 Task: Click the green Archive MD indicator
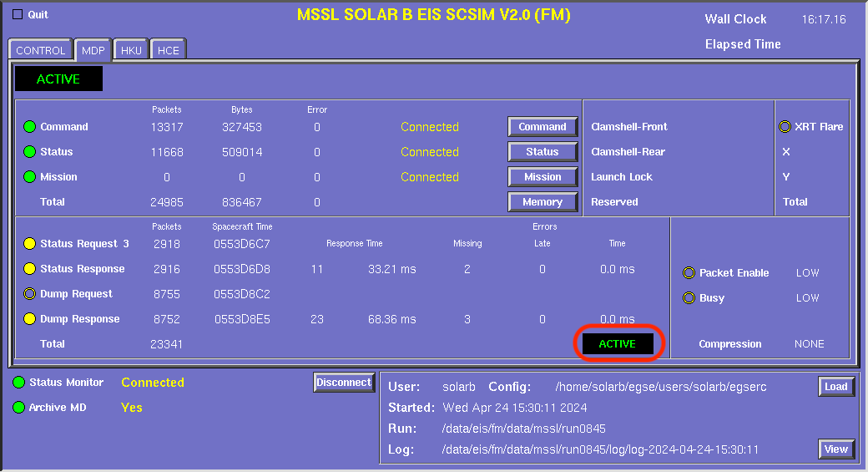(x=19, y=407)
